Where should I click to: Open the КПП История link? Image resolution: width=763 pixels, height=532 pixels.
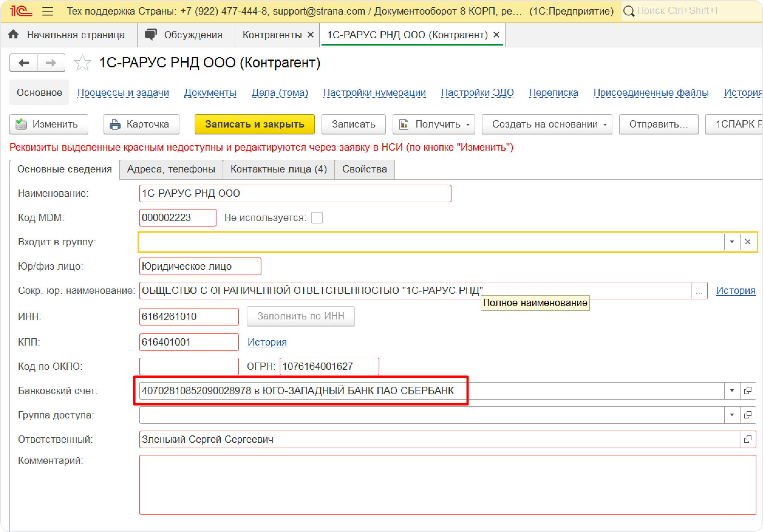[x=267, y=342]
